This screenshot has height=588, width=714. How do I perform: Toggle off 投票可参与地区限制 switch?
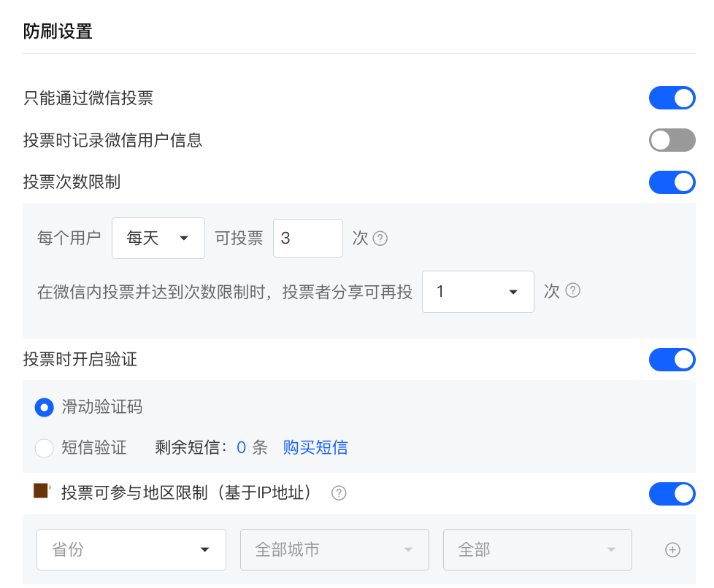672,494
